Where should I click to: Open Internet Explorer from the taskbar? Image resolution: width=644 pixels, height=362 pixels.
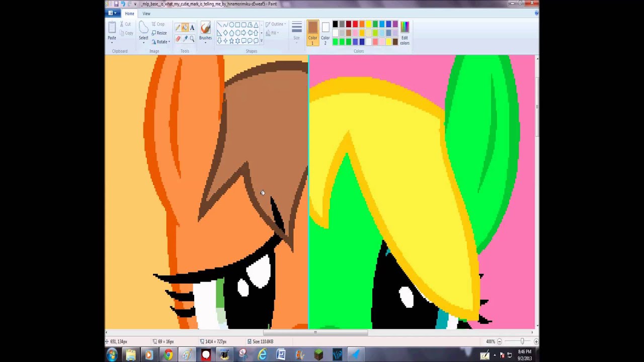click(x=262, y=355)
